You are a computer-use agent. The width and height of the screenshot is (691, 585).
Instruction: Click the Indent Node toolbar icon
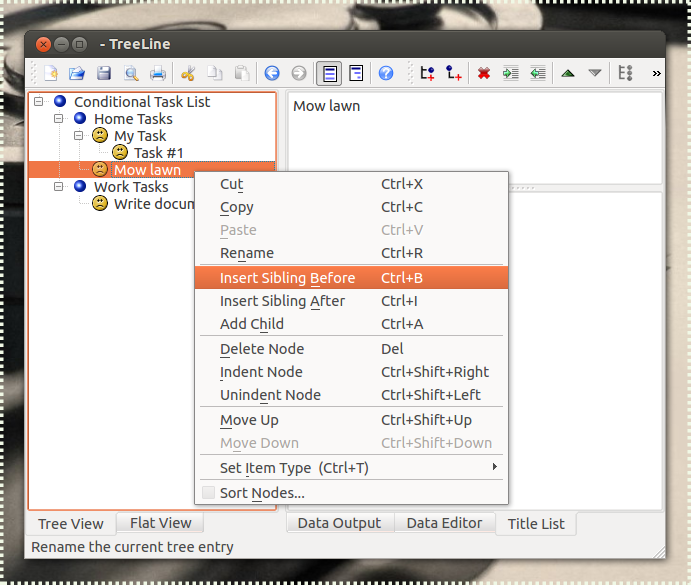click(x=511, y=73)
